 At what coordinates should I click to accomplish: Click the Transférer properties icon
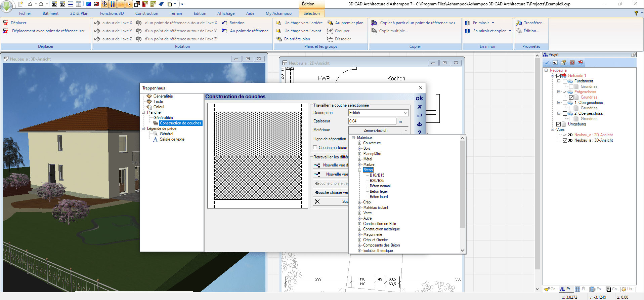tap(519, 23)
